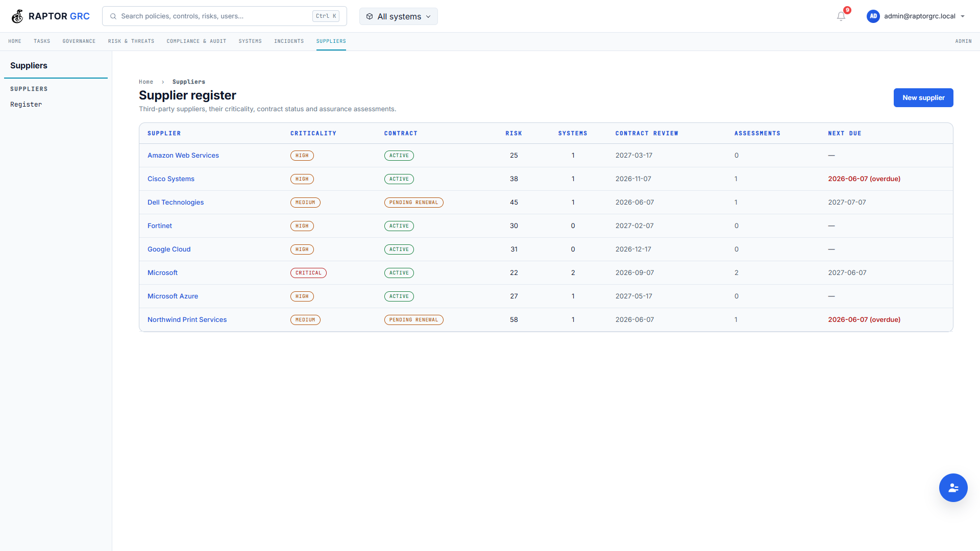
Task: Click the Medium badge for Dell Technologies
Action: point(305,203)
